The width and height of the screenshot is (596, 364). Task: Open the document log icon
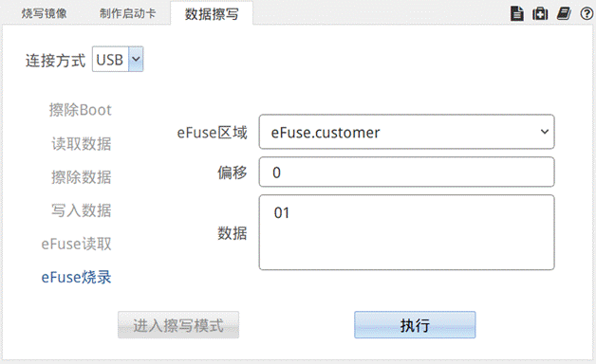pos(517,14)
